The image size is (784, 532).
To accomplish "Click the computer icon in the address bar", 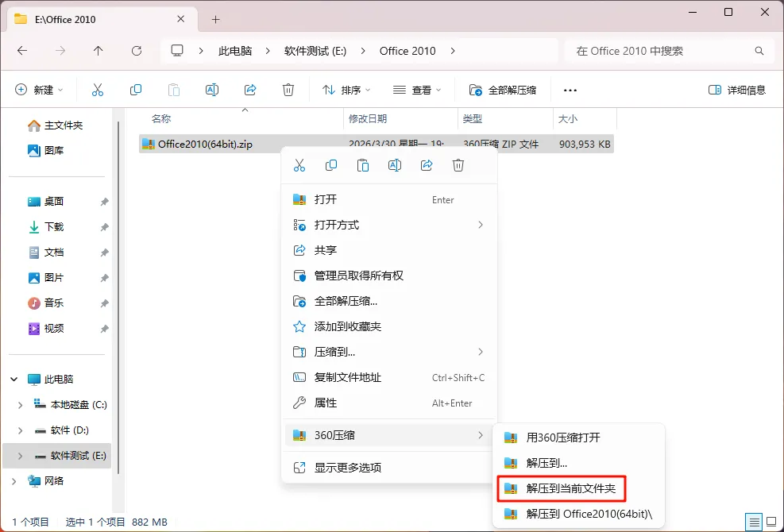I will (x=177, y=51).
